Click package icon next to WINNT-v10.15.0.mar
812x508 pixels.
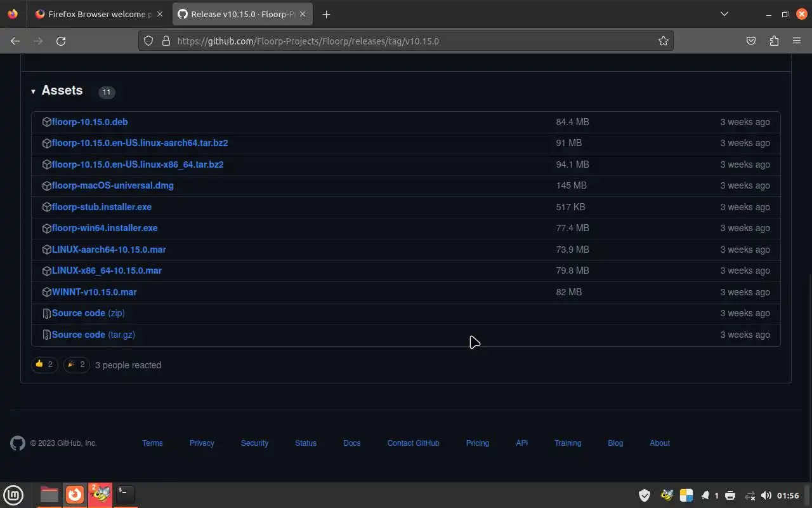46,292
